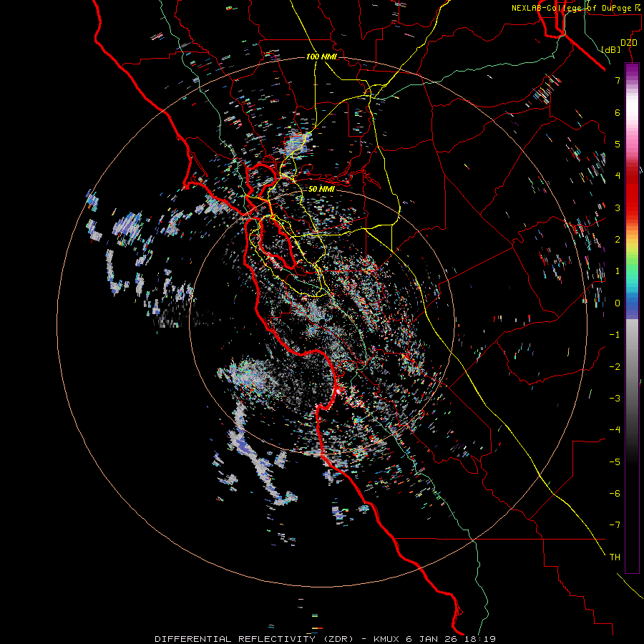Image resolution: width=644 pixels, height=644 pixels.
Task: Click the '[dB]' units label
Action: tap(611, 49)
